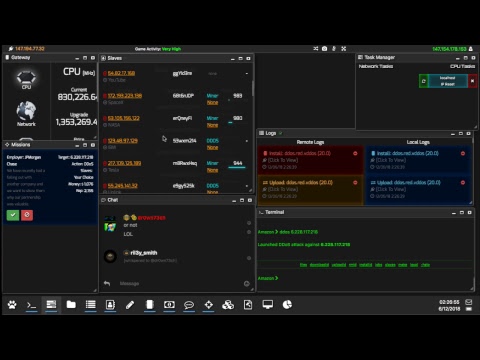This screenshot has height=360, width=480.
Task: Click the green refresh button on localhost task
Action: point(424,81)
